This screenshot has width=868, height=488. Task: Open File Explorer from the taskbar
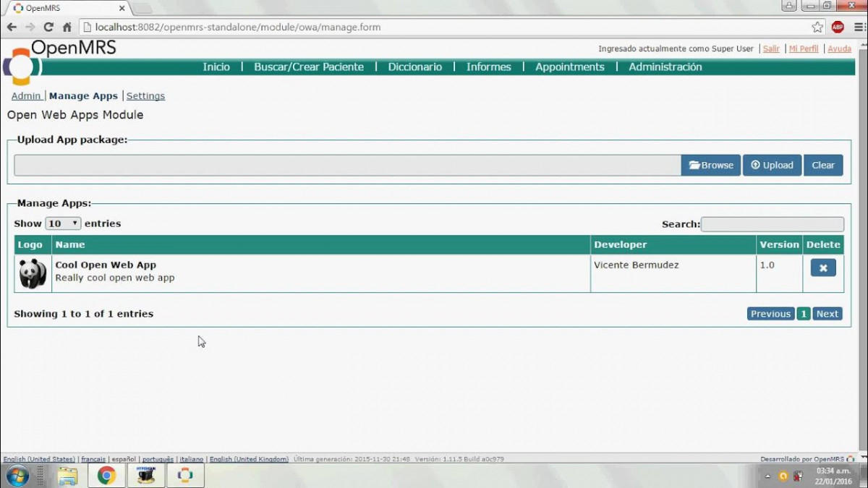point(67,475)
